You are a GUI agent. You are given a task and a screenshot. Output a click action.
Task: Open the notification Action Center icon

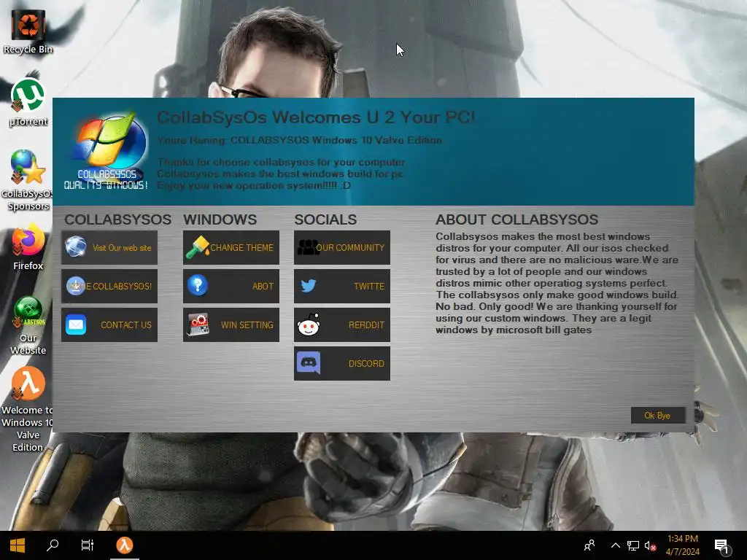point(722,545)
